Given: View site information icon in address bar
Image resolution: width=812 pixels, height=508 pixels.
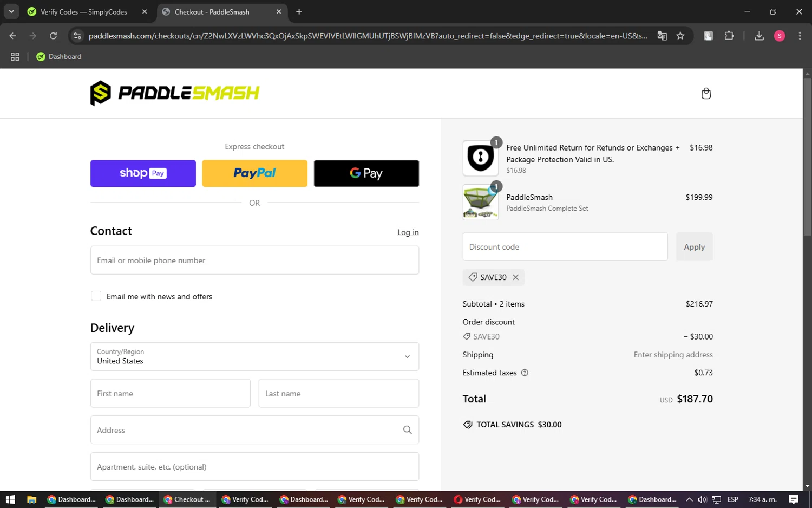Looking at the screenshot, I should 77,36.
